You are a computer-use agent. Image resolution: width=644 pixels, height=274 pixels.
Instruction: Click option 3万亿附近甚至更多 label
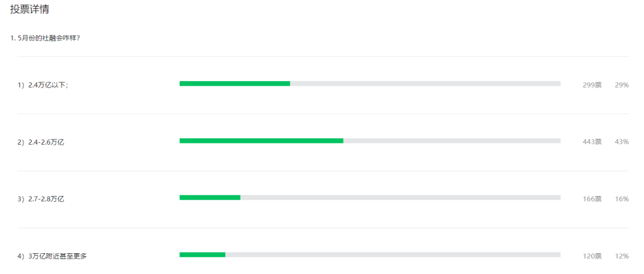[x=57, y=256]
